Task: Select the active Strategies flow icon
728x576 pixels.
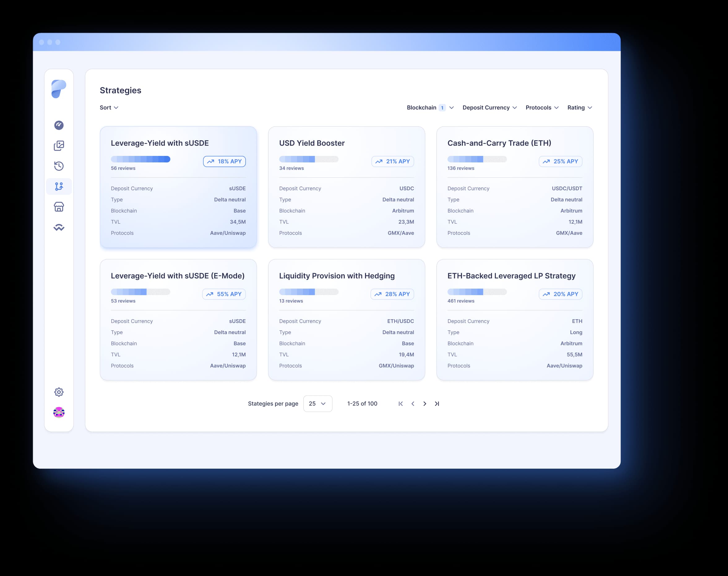Action: pos(59,186)
